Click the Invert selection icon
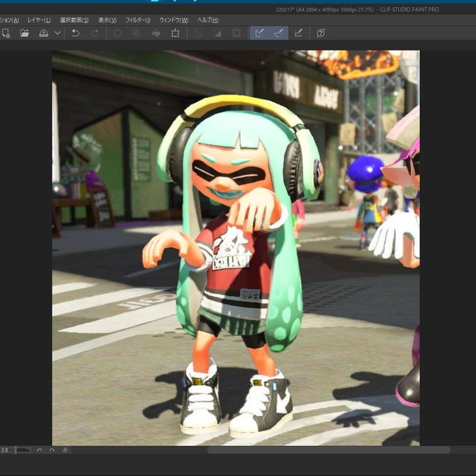 coord(218,33)
